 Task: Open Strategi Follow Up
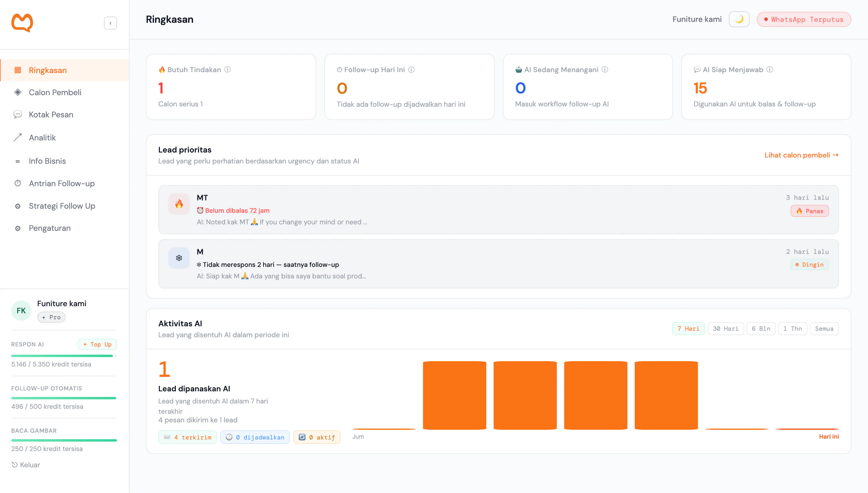click(64, 206)
